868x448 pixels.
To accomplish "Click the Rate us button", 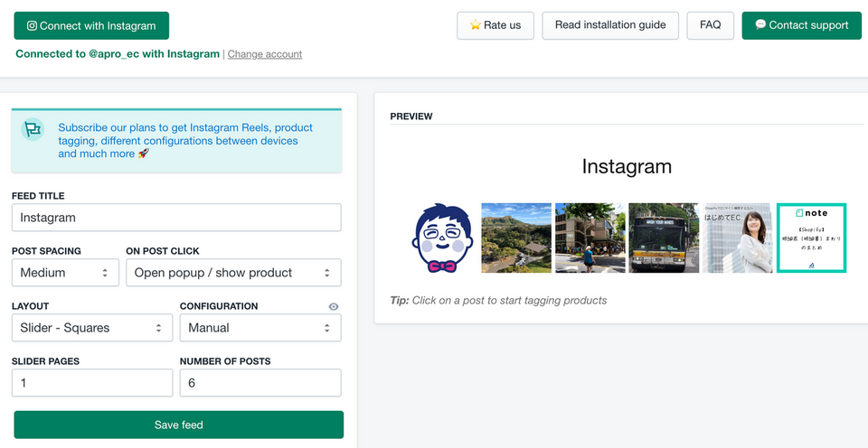I will coord(495,25).
